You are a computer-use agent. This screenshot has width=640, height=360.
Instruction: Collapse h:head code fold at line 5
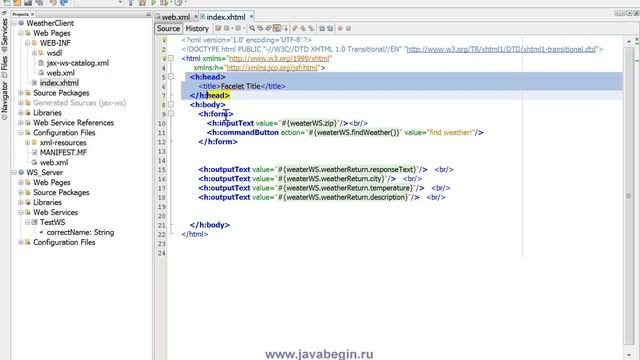point(171,77)
